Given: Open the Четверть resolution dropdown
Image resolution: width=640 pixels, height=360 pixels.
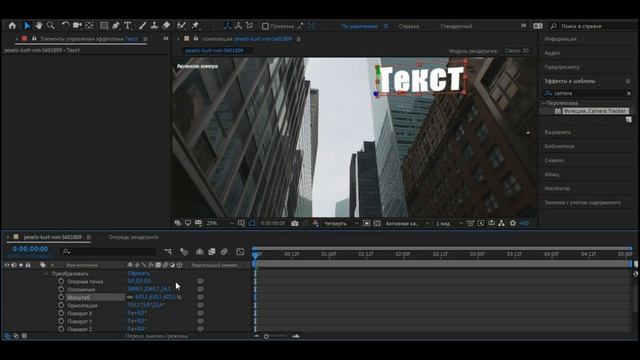Looking at the screenshot, I should [340, 223].
